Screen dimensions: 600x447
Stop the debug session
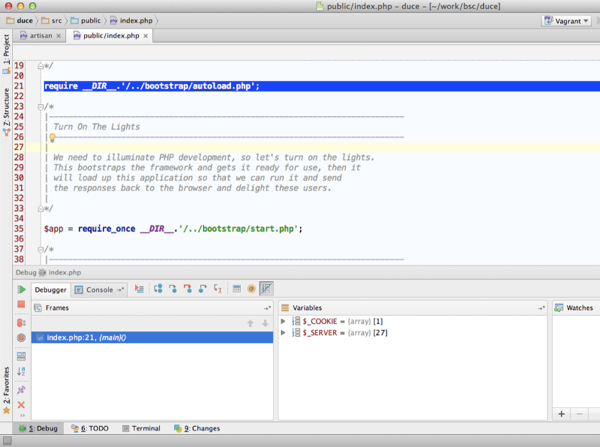[x=21, y=305]
